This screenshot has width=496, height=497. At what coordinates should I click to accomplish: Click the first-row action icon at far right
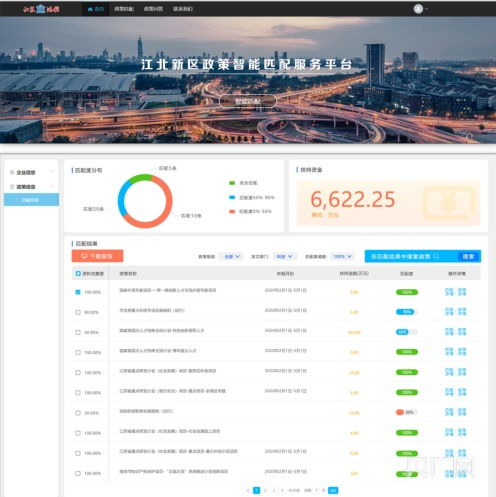(462, 292)
